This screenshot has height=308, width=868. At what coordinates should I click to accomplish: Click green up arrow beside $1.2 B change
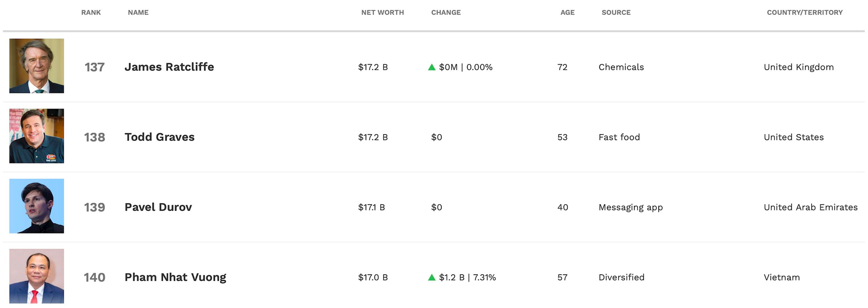[x=432, y=277]
